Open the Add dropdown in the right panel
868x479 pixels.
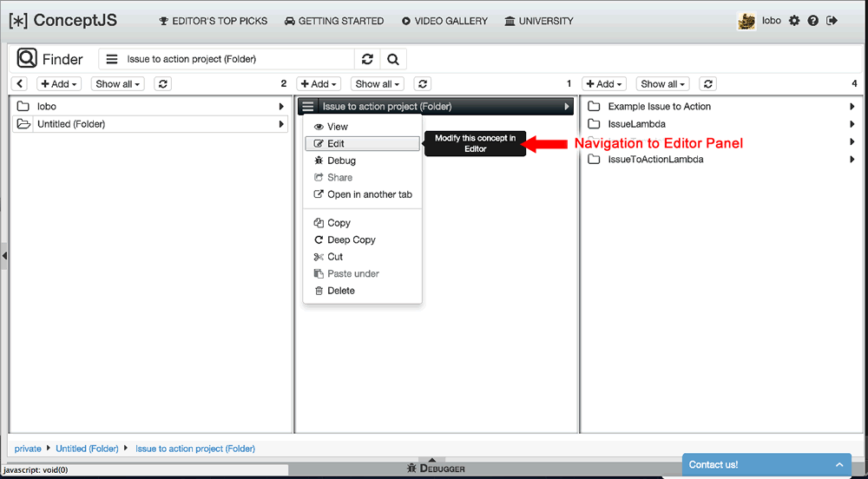click(604, 84)
